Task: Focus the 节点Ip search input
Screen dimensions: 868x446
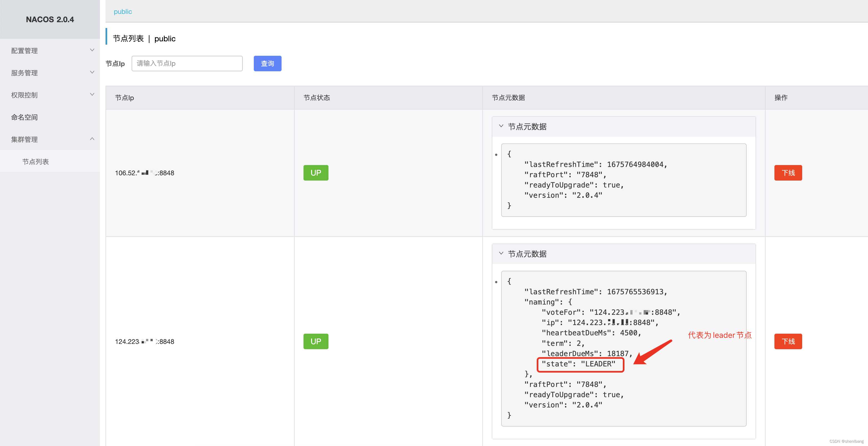Action: (187, 63)
